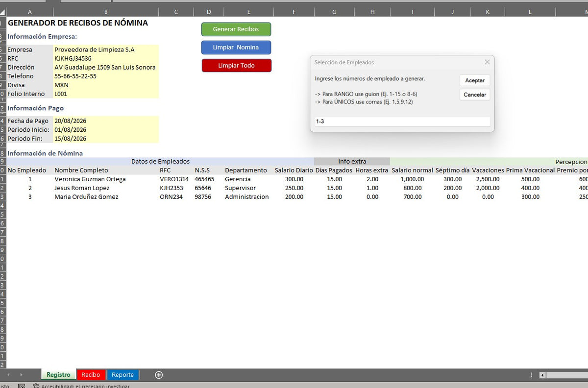Select Salario normal value 1,000.00

[412, 179]
